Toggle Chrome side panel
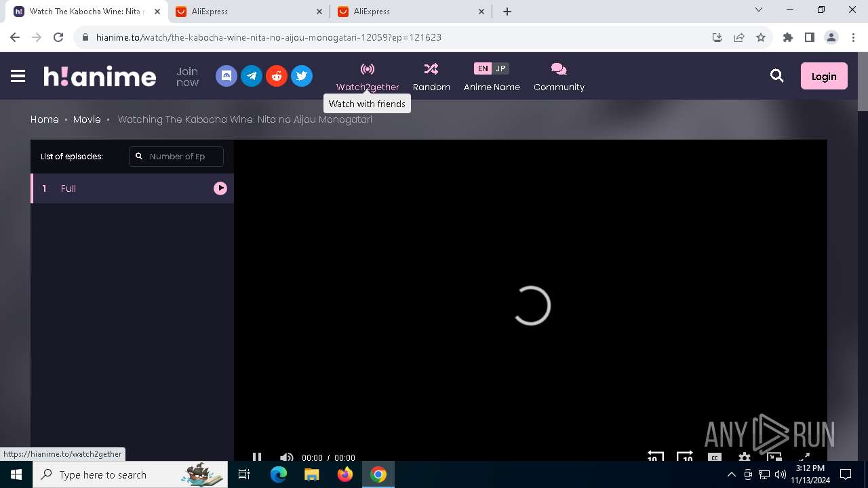Image resolution: width=868 pixels, height=488 pixels. tap(810, 37)
